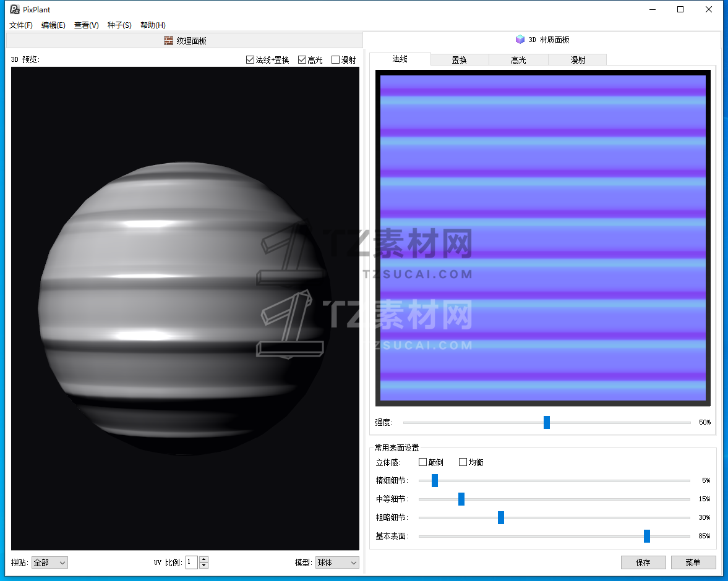Click the 菜单 button
The image size is (728, 581).
[x=693, y=562]
